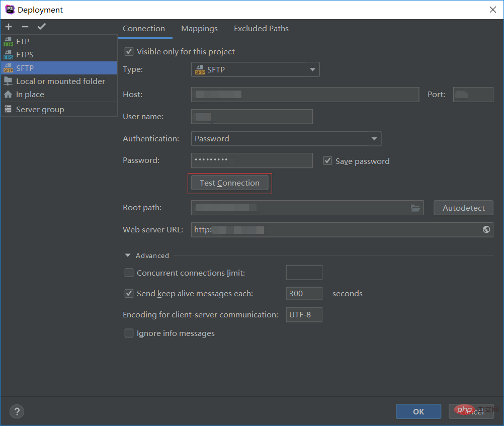
Task: Click the Password input field
Action: (251, 160)
